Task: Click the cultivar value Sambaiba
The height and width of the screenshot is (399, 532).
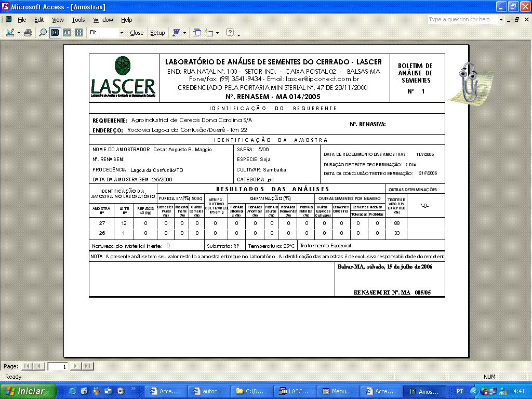Action: [x=274, y=170]
